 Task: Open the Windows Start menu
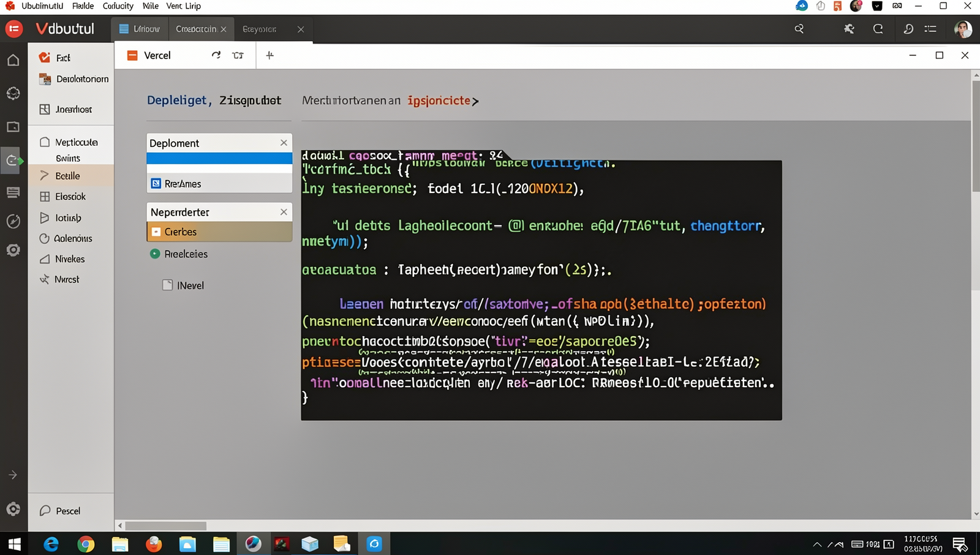tap(13, 543)
